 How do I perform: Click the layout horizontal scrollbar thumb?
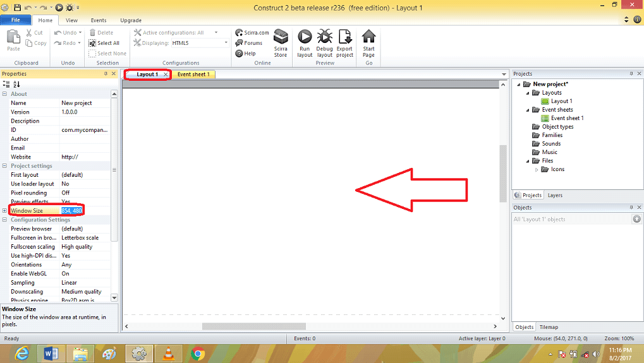254,326
